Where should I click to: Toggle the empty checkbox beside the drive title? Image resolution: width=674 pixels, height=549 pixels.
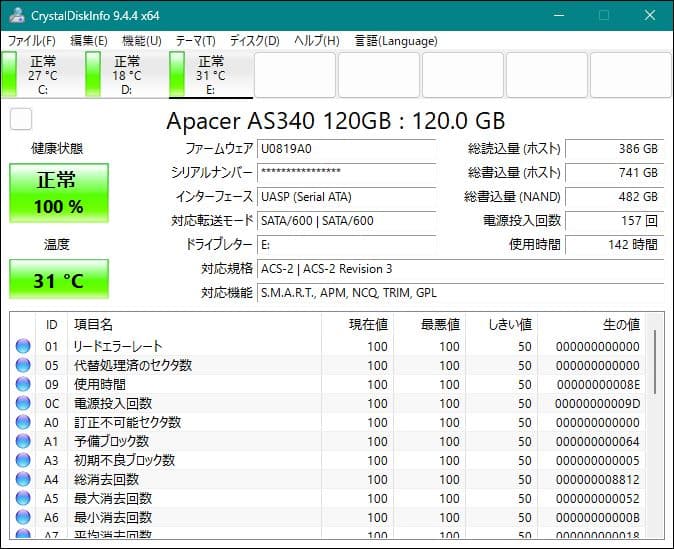point(21,119)
